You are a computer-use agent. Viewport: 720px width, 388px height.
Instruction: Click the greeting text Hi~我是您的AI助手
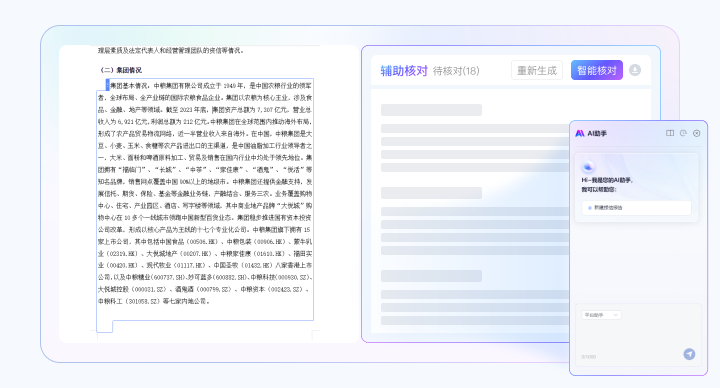pos(607,180)
